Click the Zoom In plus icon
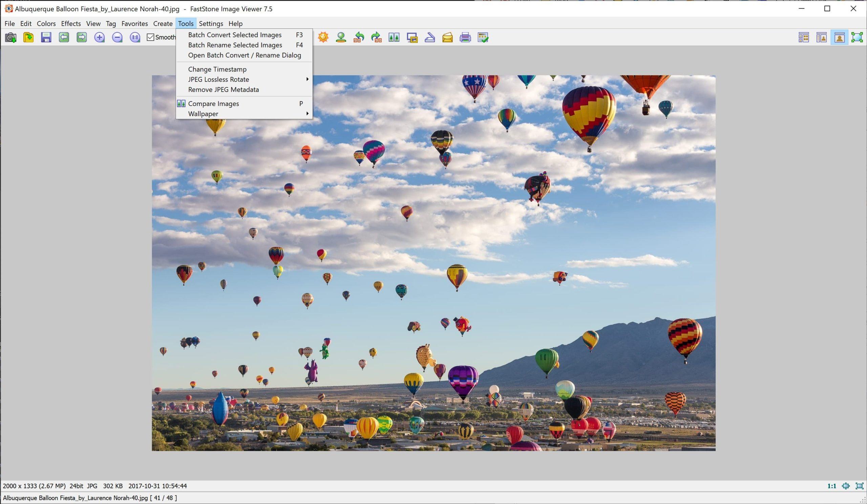This screenshot has width=867, height=504. (x=100, y=37)
